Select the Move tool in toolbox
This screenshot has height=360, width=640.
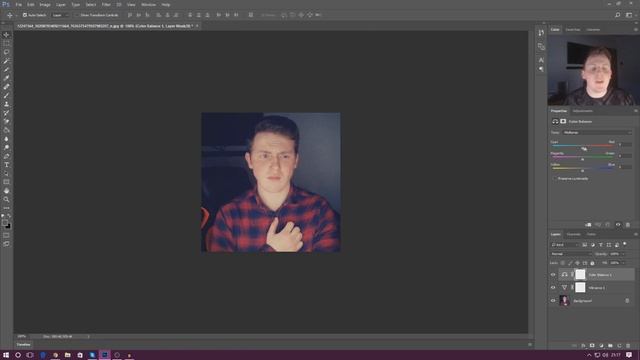point(7,35)
